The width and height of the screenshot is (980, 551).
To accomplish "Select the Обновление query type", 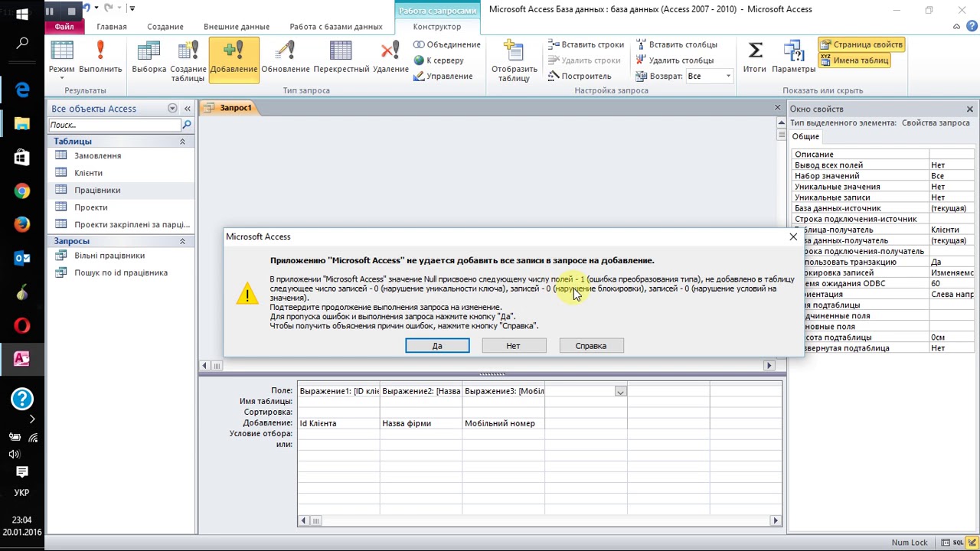I will [x=285, y=57].
